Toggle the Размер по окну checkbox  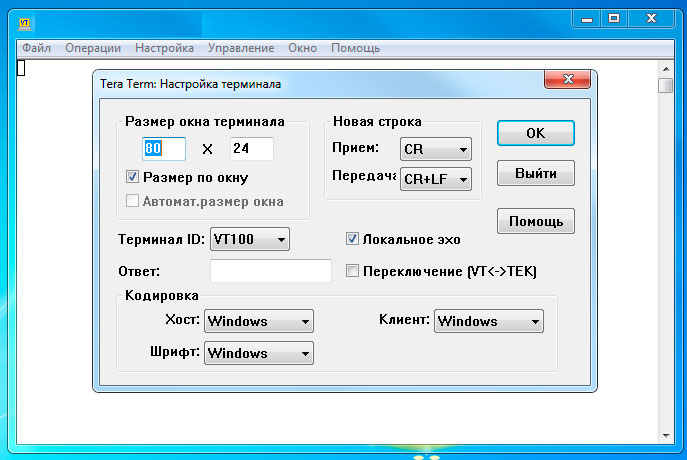pyautogui.click(x=132, y=178)
